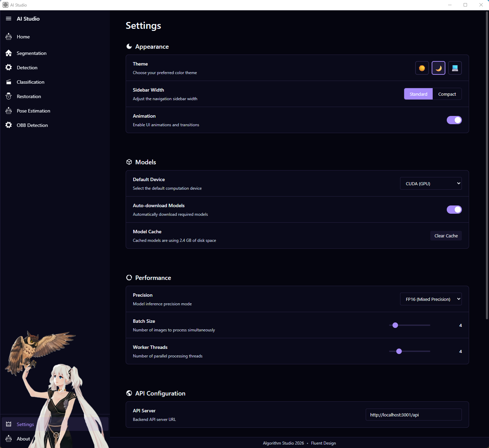Screen dimensions: 489x448
Task: Click the Batch Size slider handle
Action: [395, 325]
